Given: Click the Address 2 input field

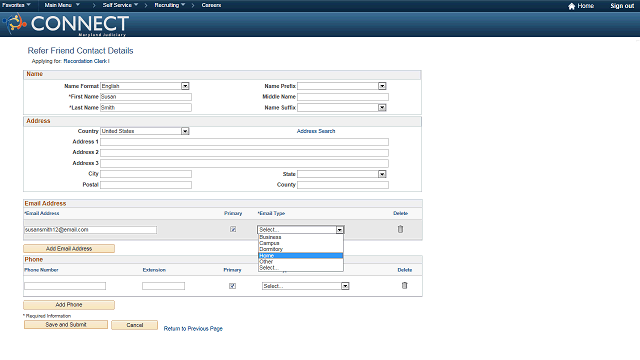Looking at the screenshot, I should [x=244, y=153].
